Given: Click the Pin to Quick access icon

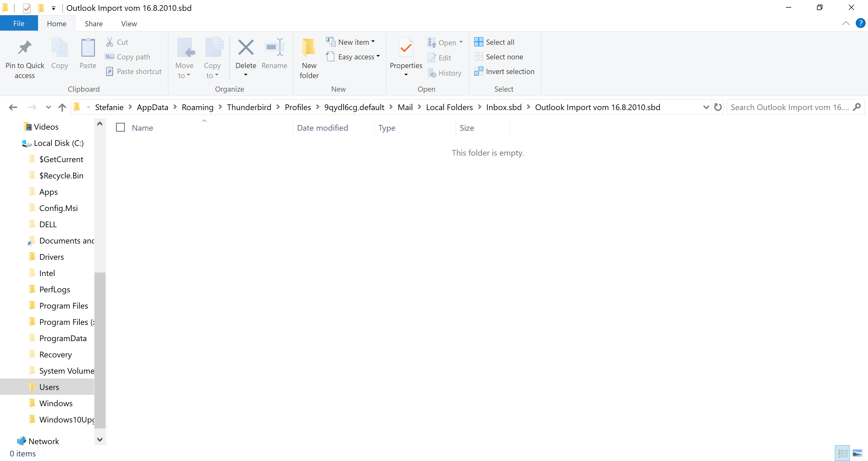Looking at the screenshot, I should pos(25,47).
